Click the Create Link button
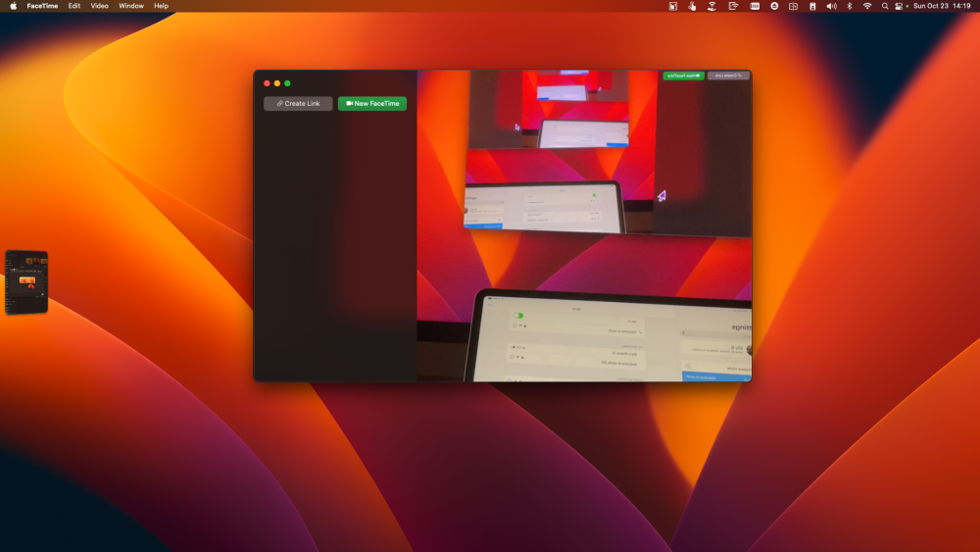Viewport: 980px width, 552px height. click(298, 103)
